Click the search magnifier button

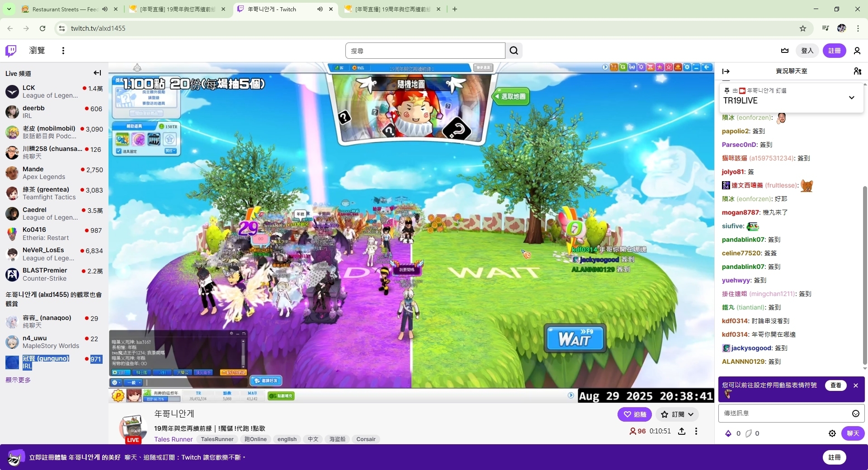pyautogui.click(x=514, y=51)
